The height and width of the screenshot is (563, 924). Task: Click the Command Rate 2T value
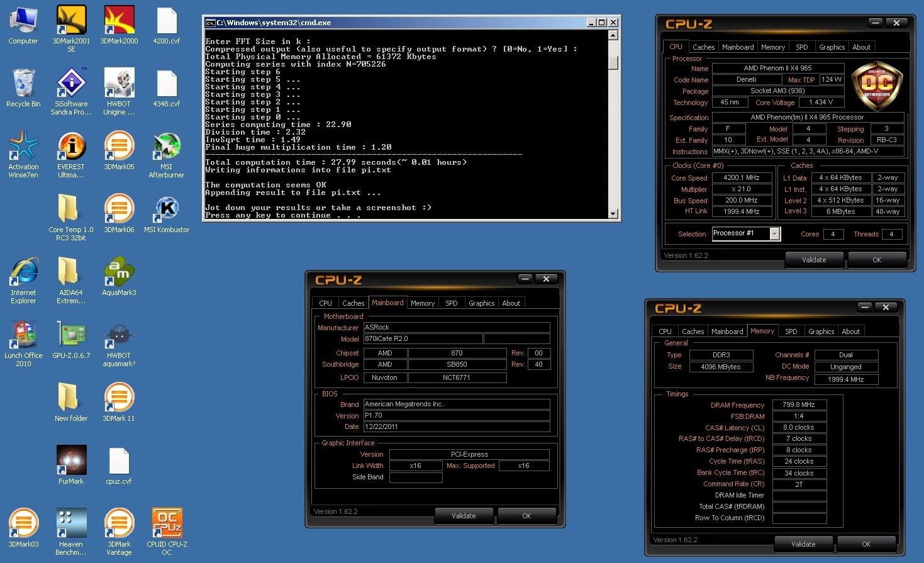click(799, 484)
